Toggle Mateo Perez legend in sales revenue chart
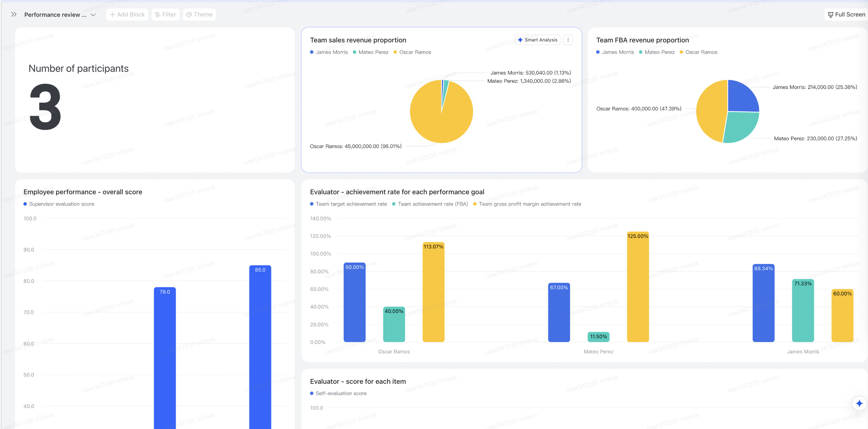The image size is (868, 429). [x=373, y=52]
